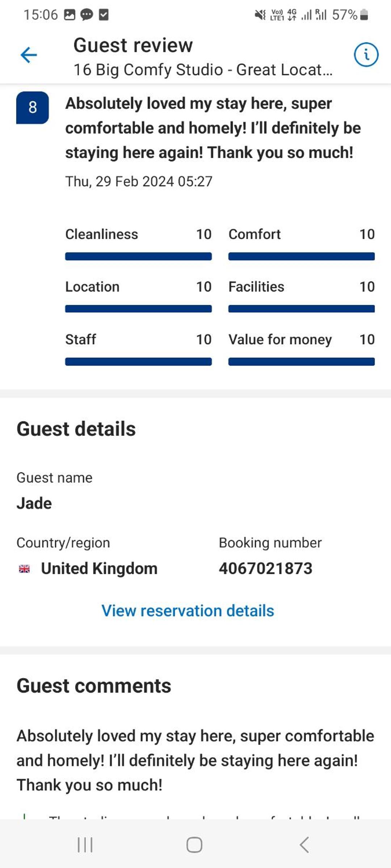Tap the battery status icon
The image size is (391, 868).
point(364,15)
